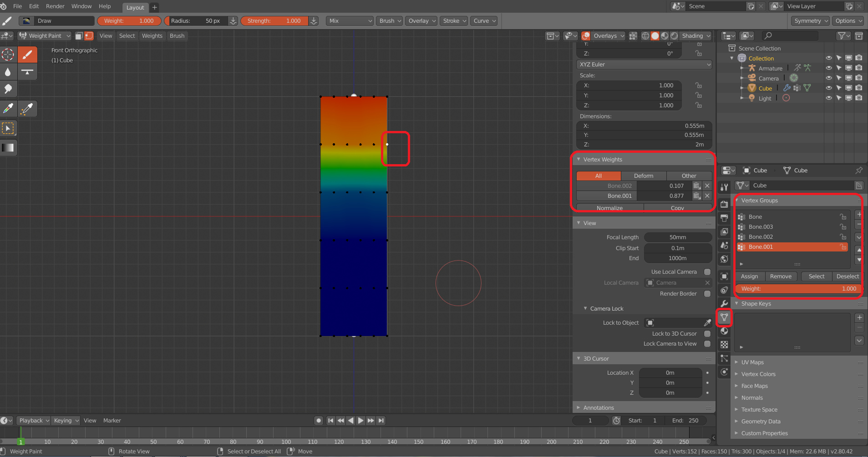The image size is (868, 457).
Task: Select the Gradient weight tool
Action: click(x=8, y=147)
